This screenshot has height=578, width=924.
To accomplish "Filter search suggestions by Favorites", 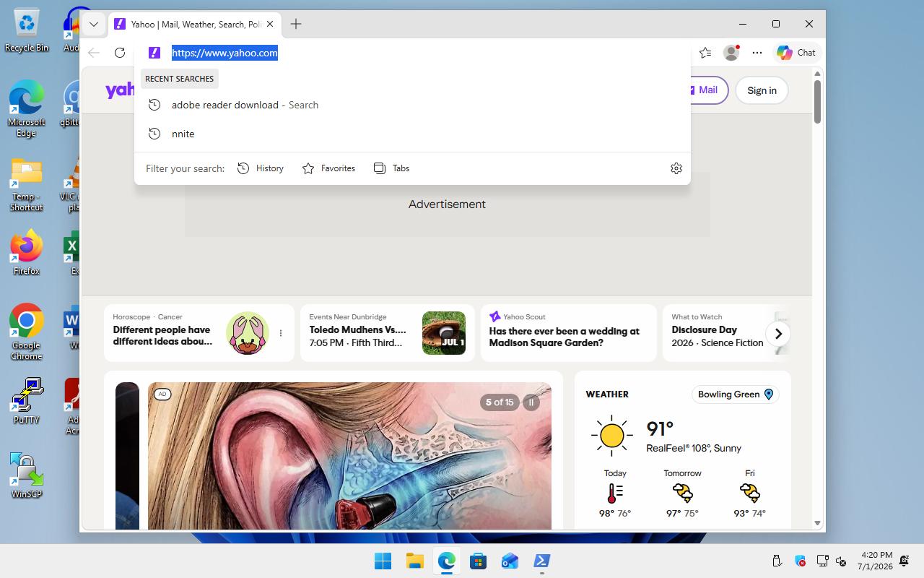I will (328, 168).
